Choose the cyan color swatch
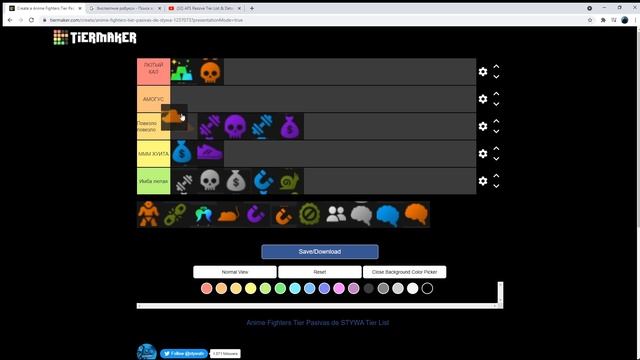 point(295,289)
